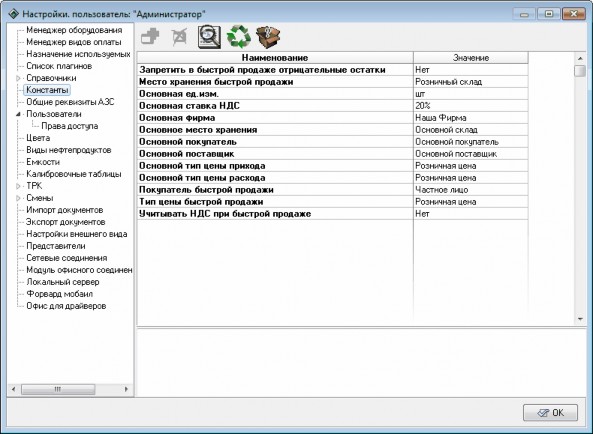The image size is (593, 434).
Task: Click the add record plus icon
Action: [x=150, y=37]
